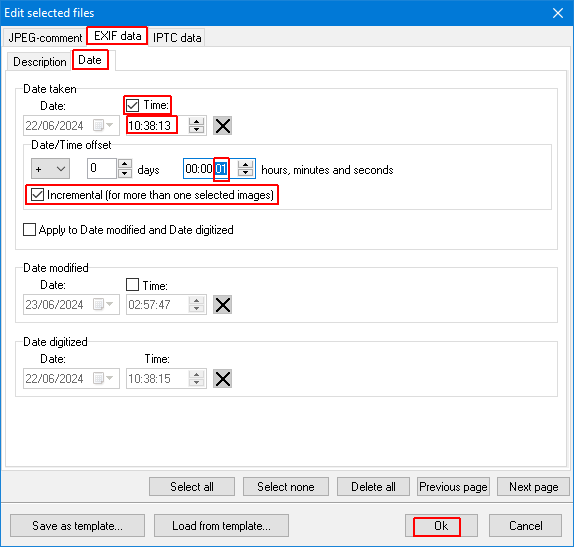574x547 pixels.
Task: Switch to the IPTC data tab
Action: click(177, 38)
